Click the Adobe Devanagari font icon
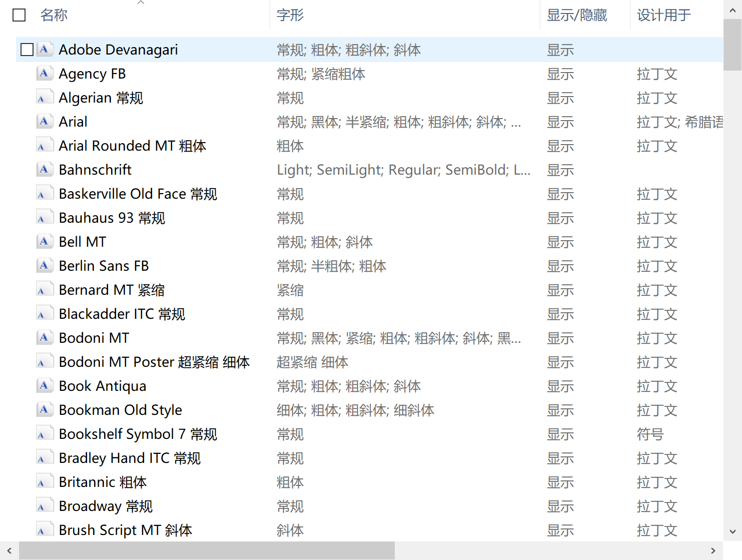This screenshot has width=742, height=560. [45, 50]
